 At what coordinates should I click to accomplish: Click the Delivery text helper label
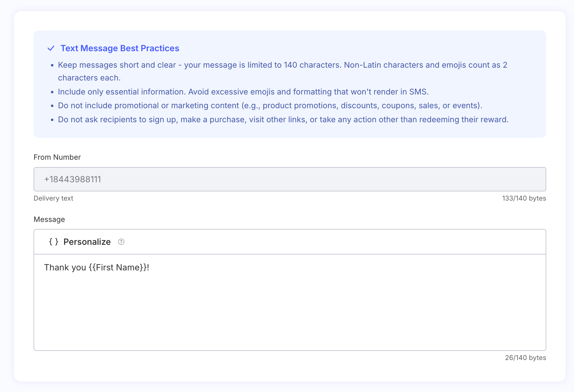53,198
